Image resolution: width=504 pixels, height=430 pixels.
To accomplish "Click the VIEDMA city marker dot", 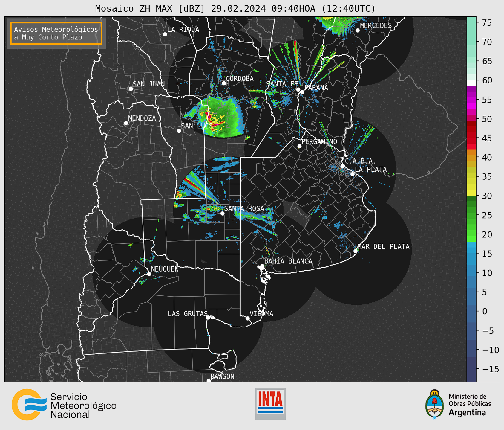I will point(248,318).
